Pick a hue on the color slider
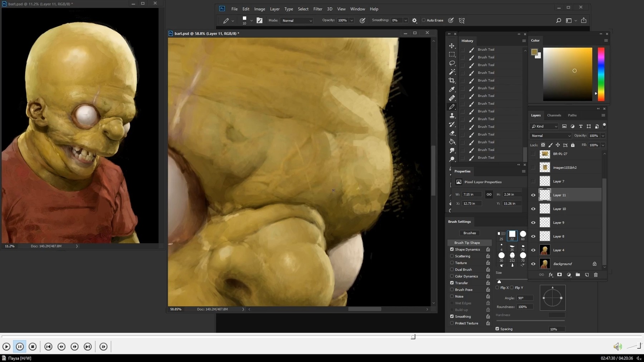This screenshot has height=362, width=644. 601,74
